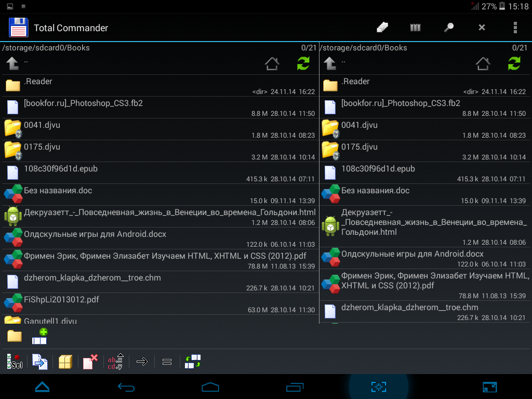Select dzherom_klapka_dzherom__troe.chm in right panel

point(425,312)
